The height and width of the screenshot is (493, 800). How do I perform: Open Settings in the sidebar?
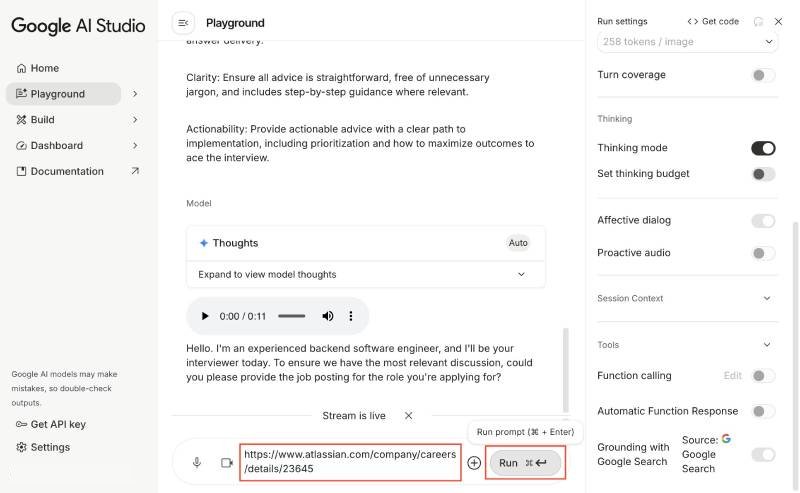43,447
